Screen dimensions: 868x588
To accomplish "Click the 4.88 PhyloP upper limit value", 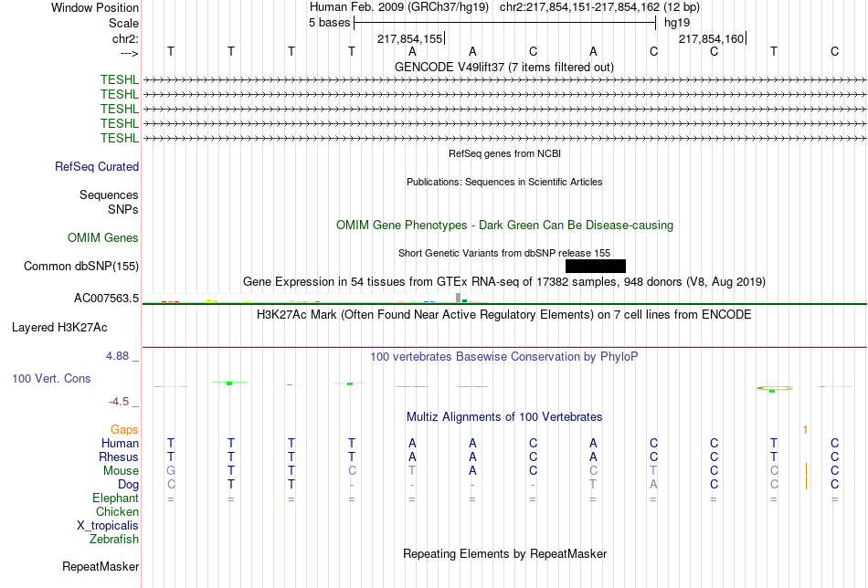I will (x=117, y=356).
